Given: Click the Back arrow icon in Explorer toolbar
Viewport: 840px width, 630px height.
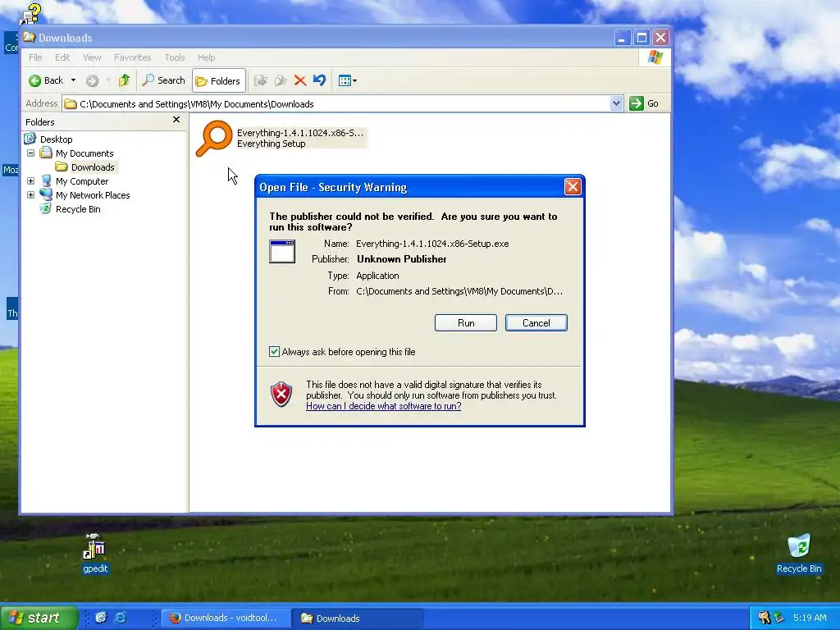Looking at the screenshot, I should (34, 81).
